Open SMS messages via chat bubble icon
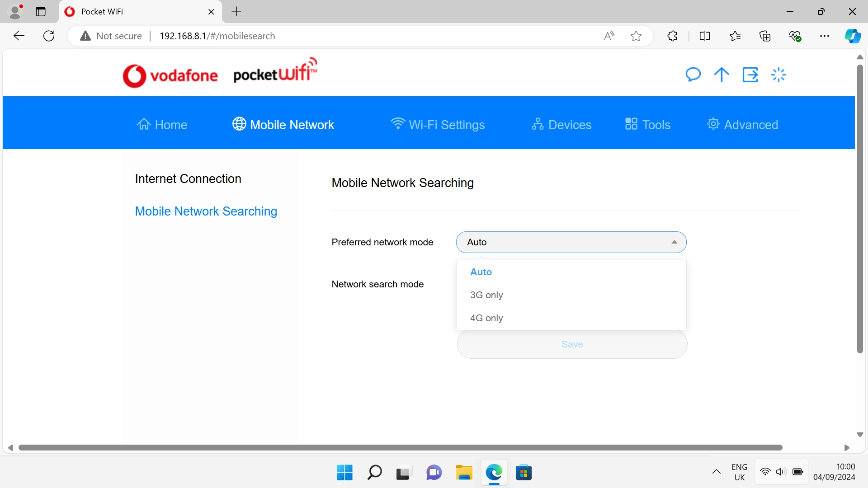The width and height of the screenshot is (868, 488). (x=693, y=75)
